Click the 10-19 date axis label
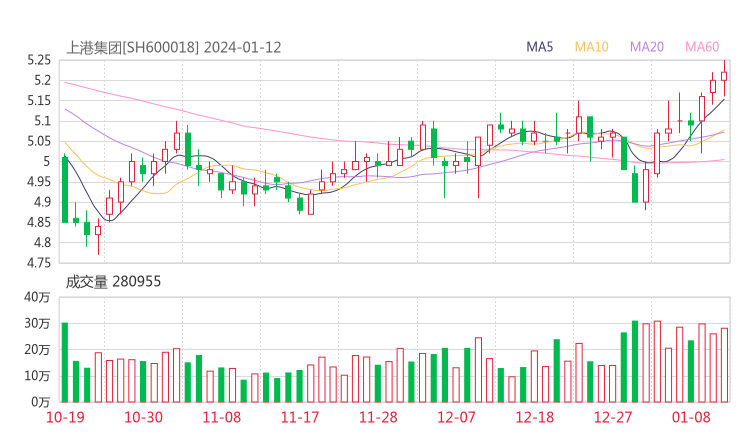This screenshot has height=440, width=740. click(x=65, y=417)
